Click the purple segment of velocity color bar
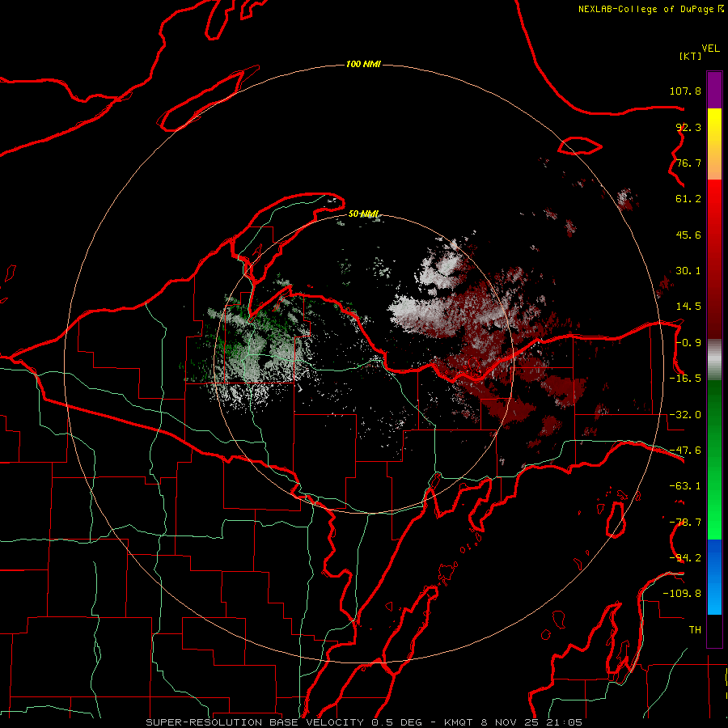This screenshot has height=728, width=728. click(x=714, y=90)
